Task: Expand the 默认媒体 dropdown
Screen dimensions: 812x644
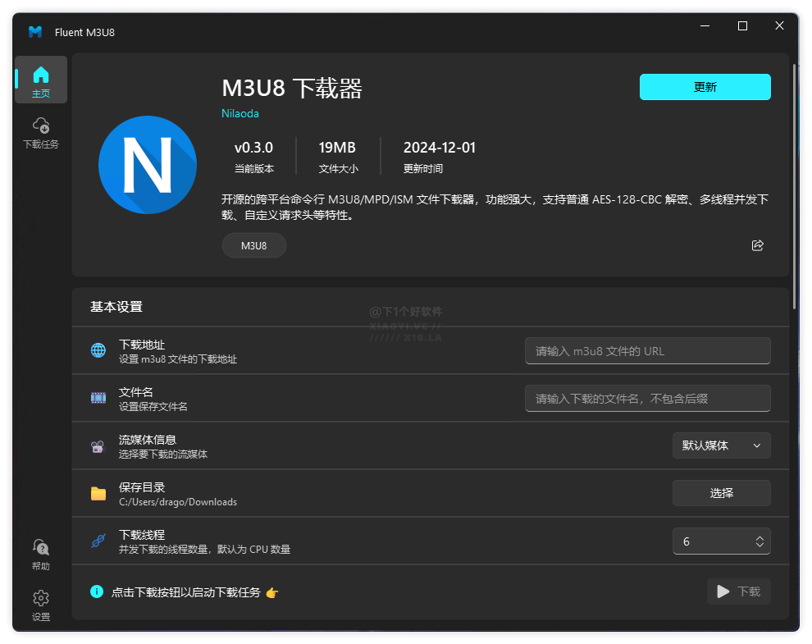Action: [x=722, y=445]
